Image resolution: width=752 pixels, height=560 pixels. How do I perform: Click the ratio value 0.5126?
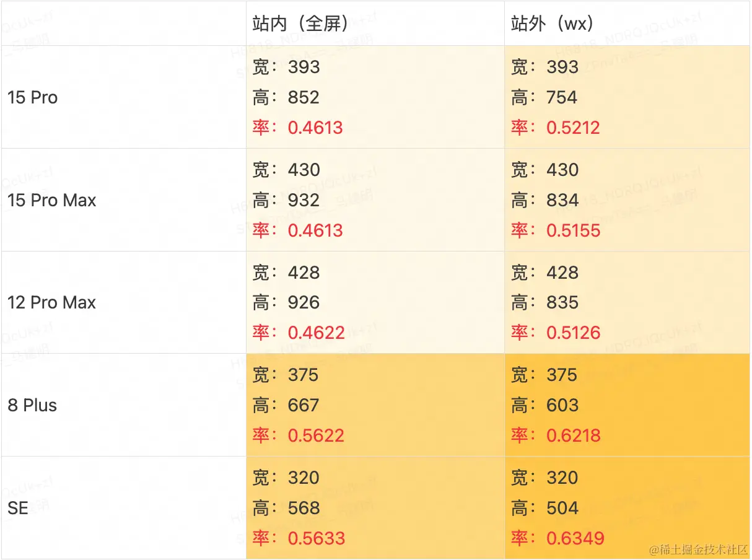[574, 333]
